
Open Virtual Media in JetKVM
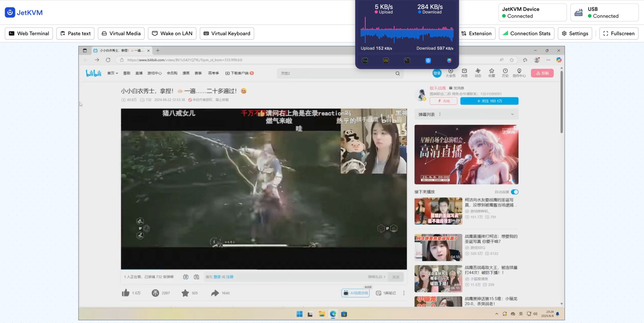(121, 34)
